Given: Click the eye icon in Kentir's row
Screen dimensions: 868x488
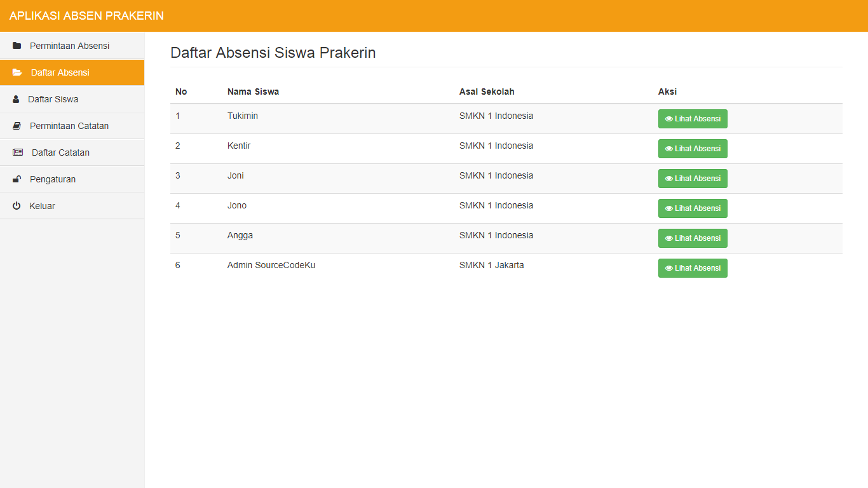Looking at the screenshot, I should pos(668,149).
